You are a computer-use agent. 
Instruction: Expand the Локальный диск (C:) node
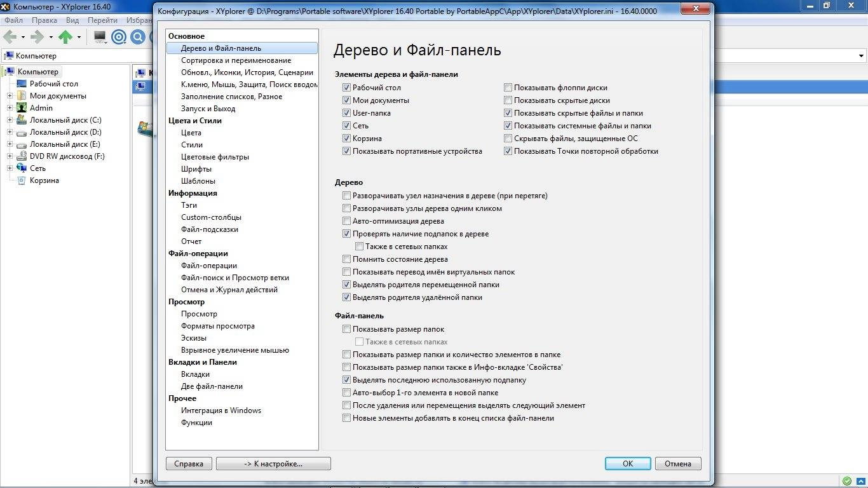click(x=10, y=120)
